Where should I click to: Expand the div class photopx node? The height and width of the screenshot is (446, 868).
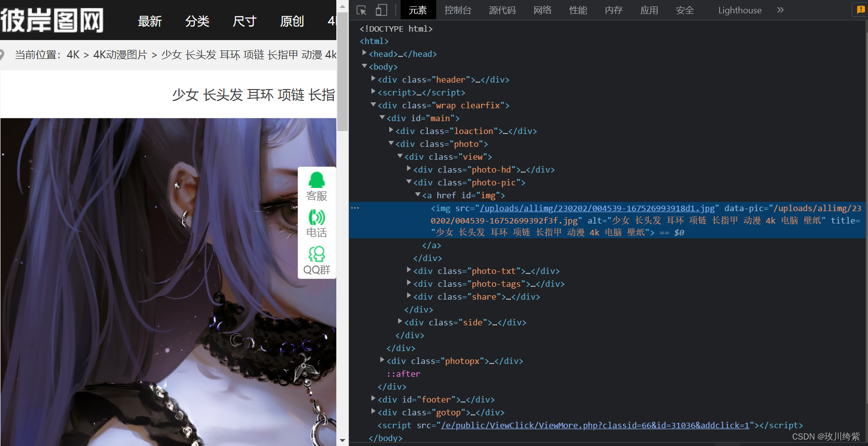coord(382,360)
